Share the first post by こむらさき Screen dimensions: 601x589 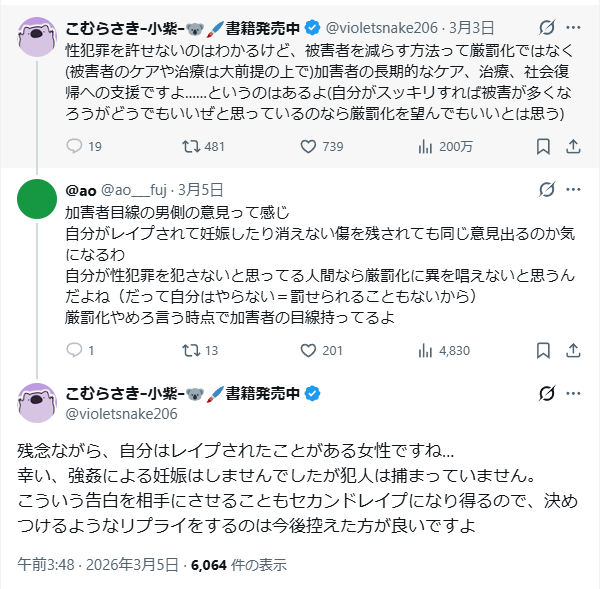(573, 146)
